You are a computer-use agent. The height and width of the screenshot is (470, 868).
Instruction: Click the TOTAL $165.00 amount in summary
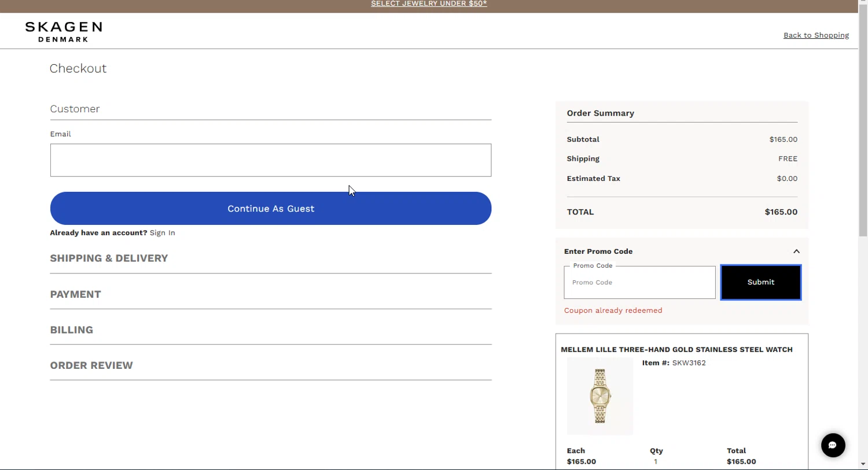(781, 212)
